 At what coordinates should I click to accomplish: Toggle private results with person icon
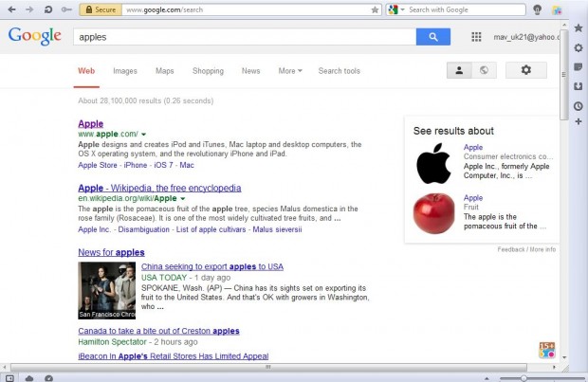point(459,70)
